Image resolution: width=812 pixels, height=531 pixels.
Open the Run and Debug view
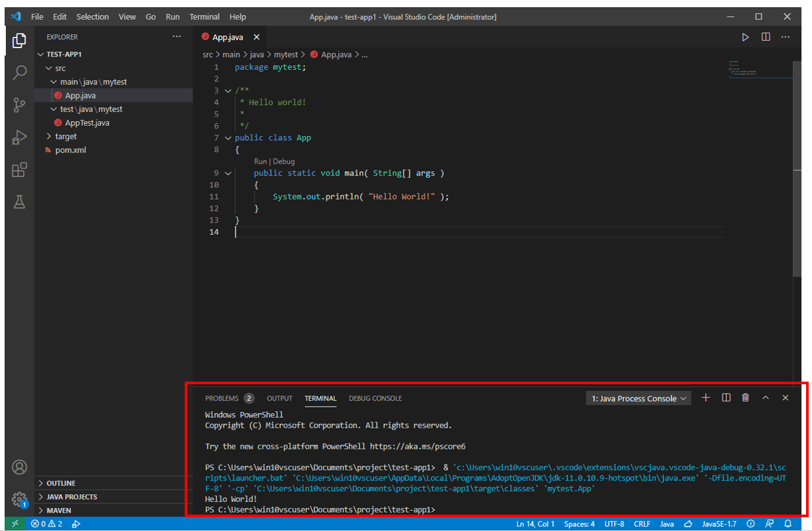(x=18, y=137)
